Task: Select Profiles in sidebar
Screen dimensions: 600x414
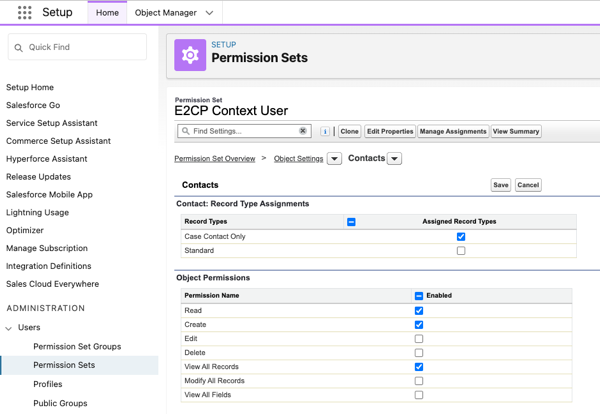Action: (48, 384)
